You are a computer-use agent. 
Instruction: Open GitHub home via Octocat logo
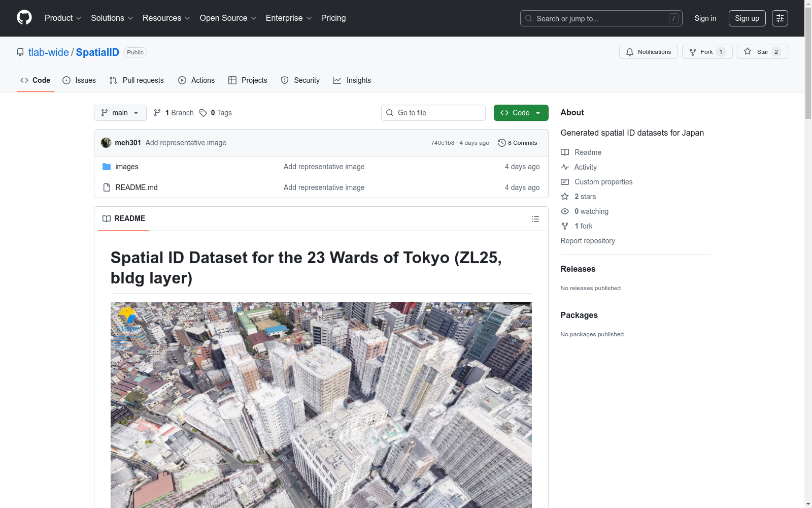click(24, 18)
